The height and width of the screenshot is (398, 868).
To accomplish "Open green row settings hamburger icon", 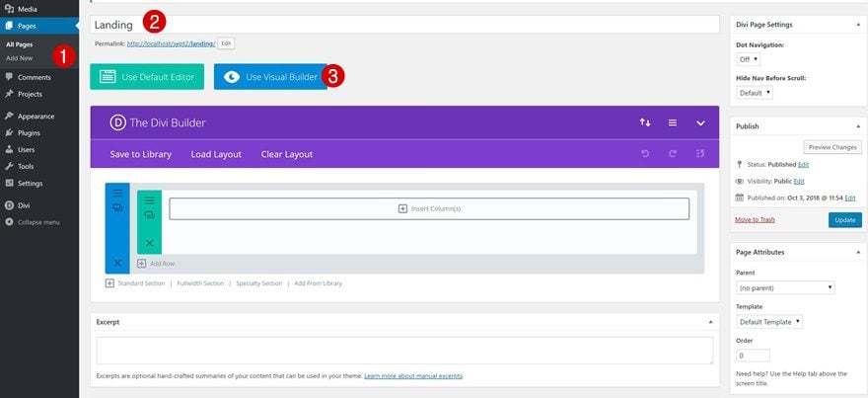I will pos(150,200).
